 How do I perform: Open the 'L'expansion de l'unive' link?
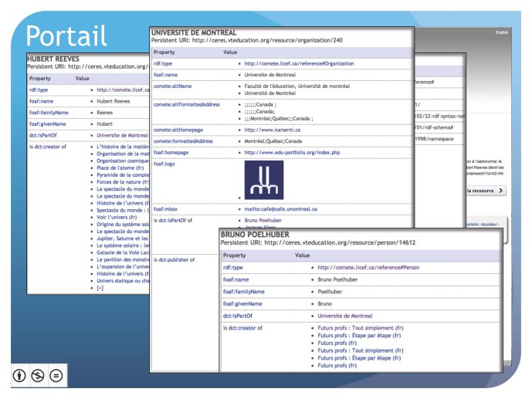click(123, 267)
